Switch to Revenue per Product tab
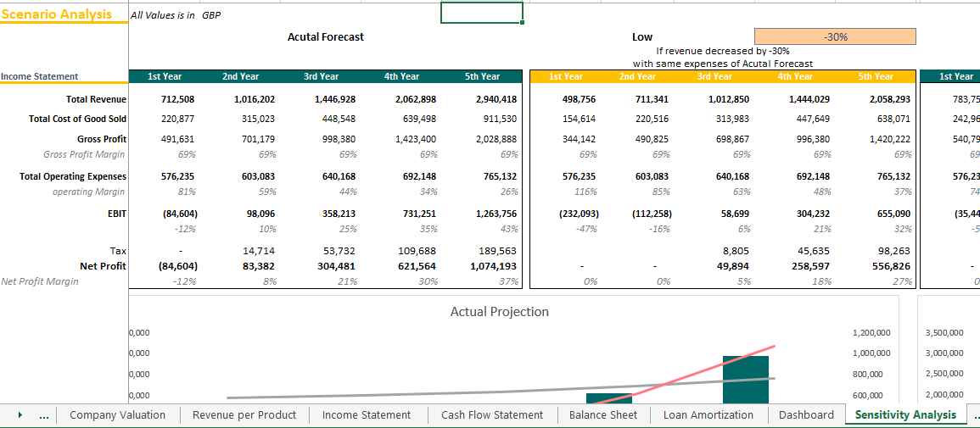 [x=244, y=415]
